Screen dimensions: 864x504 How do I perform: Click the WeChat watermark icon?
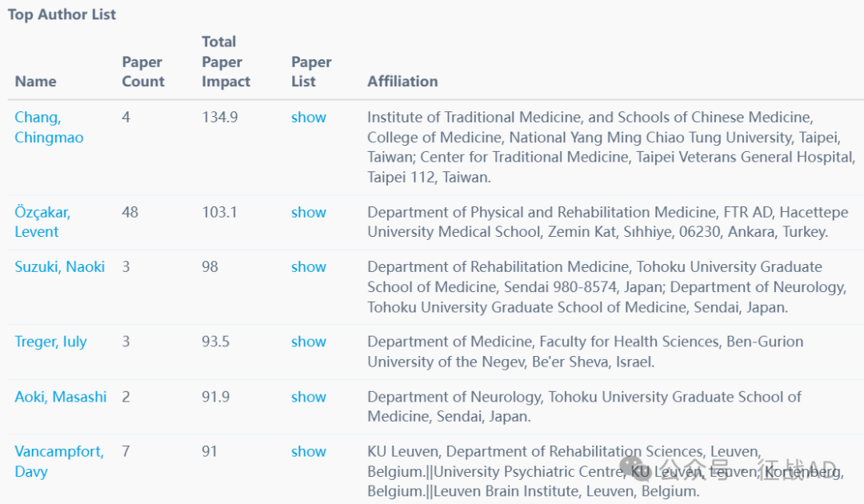tap(631, 468)
